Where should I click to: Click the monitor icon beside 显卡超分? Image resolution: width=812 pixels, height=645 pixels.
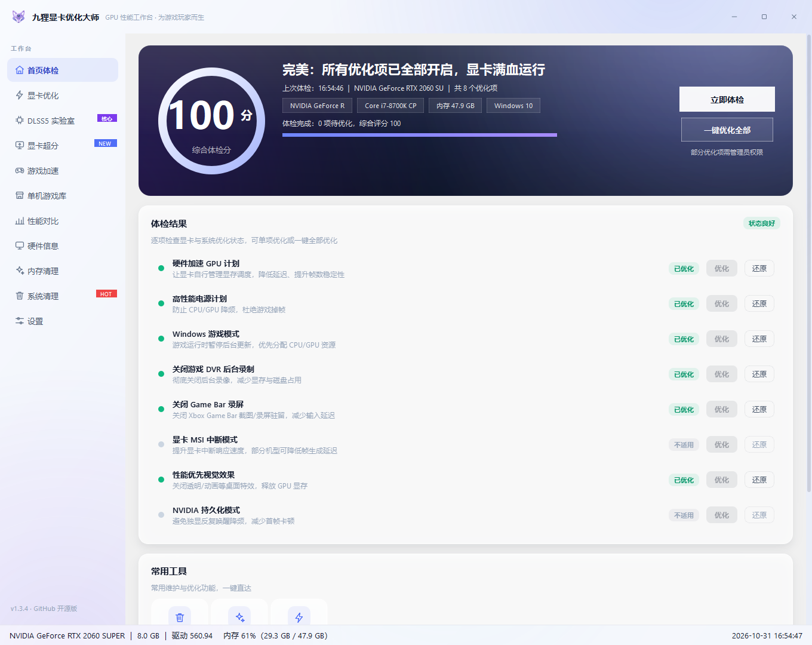pyautogui.click(x=20, y=145)
